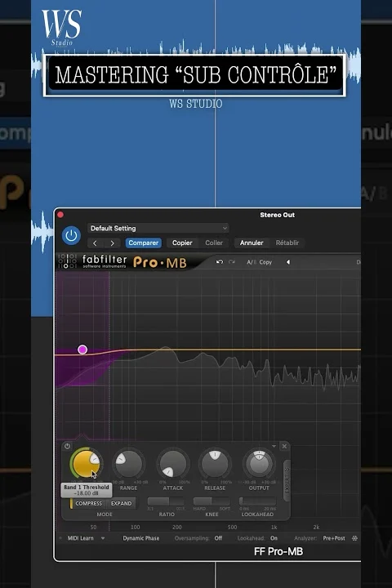Toggle the A/B state switch
Image resolution: width=392 pixels, height=588 pixels.
(251, 262)
